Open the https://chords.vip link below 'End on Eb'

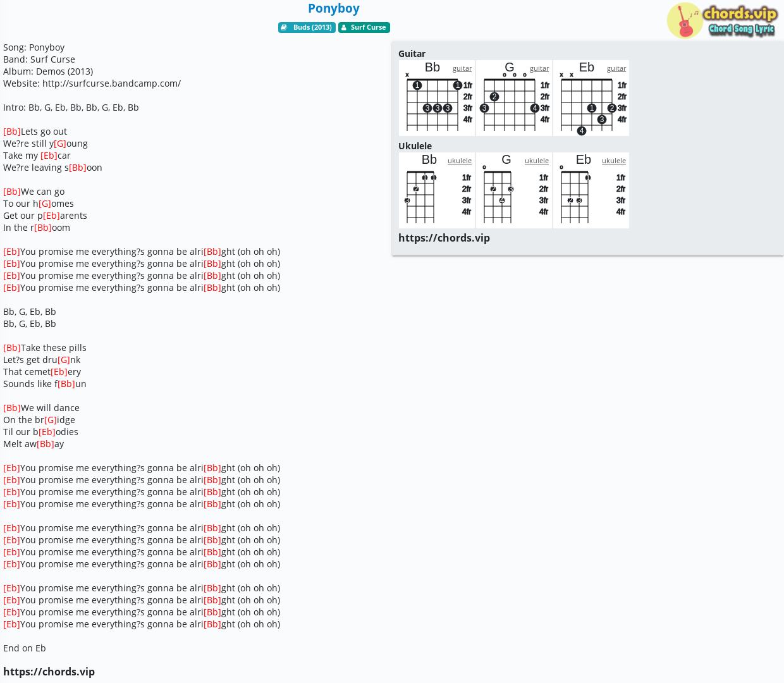49,672
